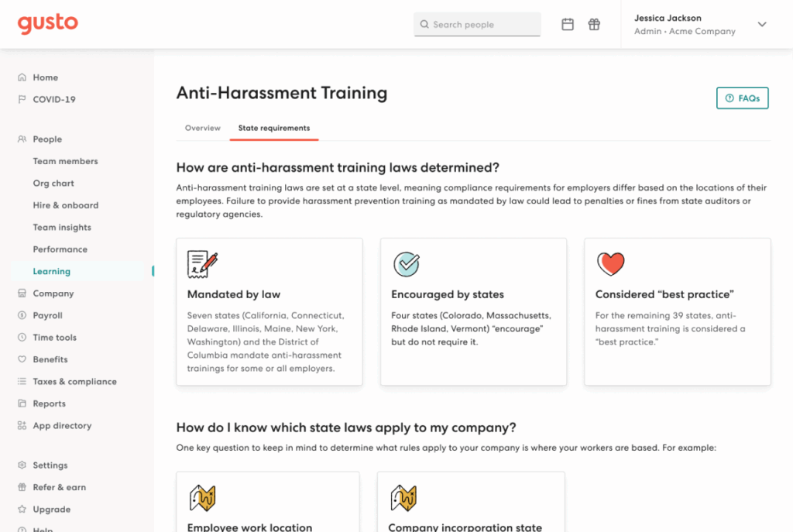Switch to the Overview tab

tap(203, 128)
